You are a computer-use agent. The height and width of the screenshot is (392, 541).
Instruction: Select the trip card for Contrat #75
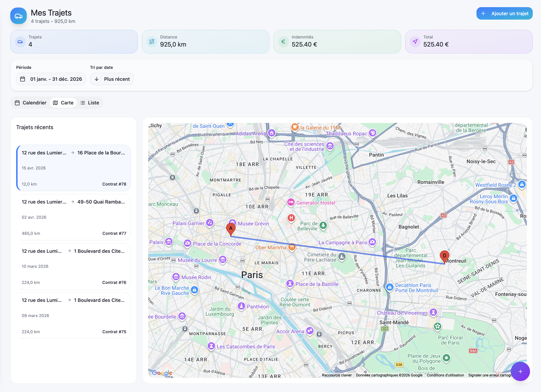coord(74,315)
